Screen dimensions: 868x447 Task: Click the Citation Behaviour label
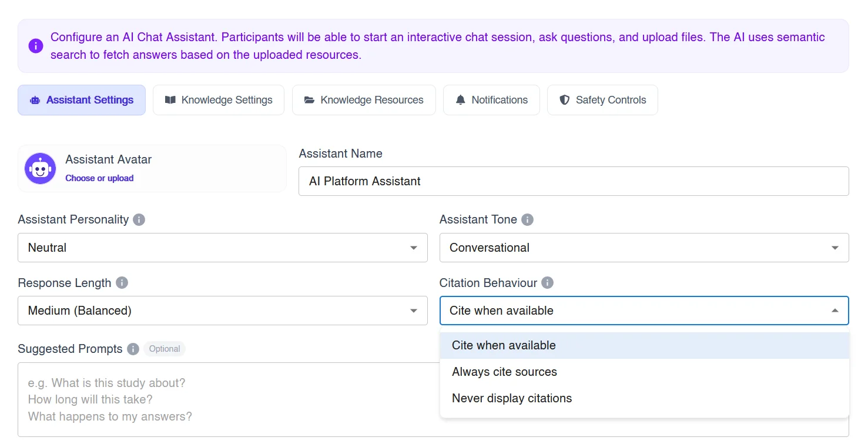tap(488, 283)
